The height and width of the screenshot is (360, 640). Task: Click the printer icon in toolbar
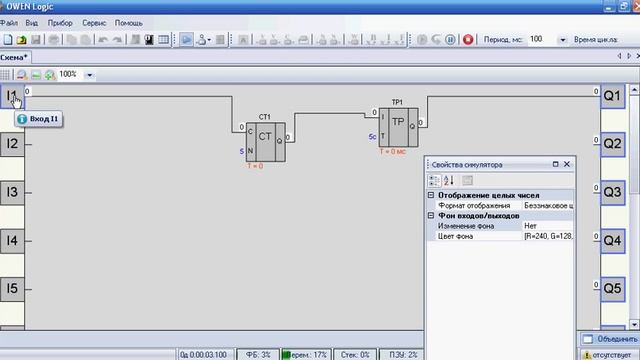53,40
